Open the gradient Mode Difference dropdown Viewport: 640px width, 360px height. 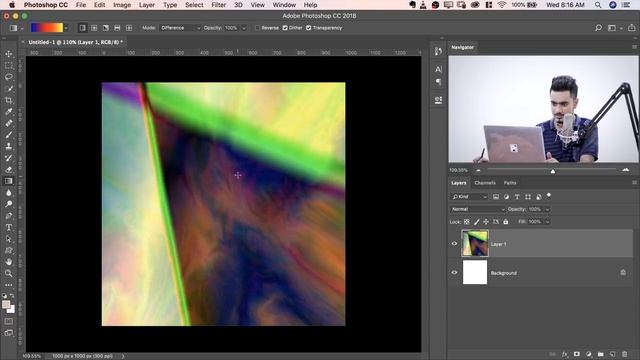pyautogui.click(x=180, y=28)
